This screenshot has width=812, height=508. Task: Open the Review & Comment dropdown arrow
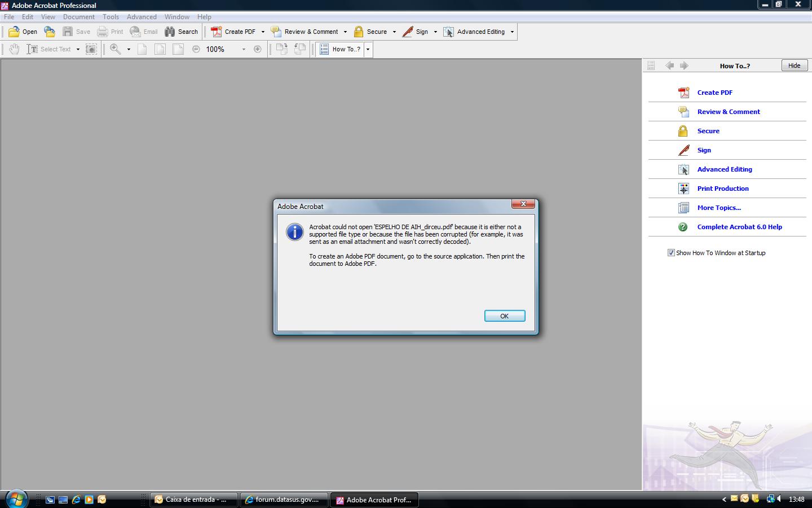pos(345,32)
